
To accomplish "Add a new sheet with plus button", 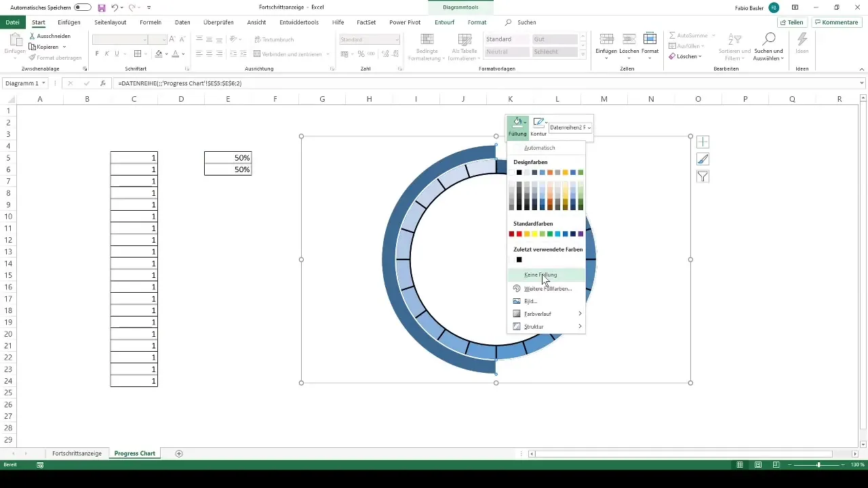I will [179, 453].
